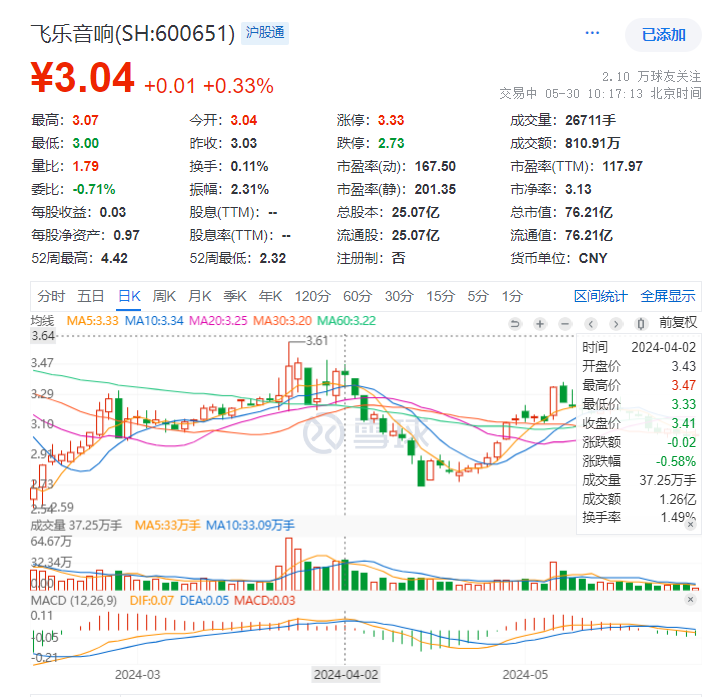Click the stock title 飞乐音响(SH:600651)
Viewport: 717px width, 697px height.
[x=133, y=33]
